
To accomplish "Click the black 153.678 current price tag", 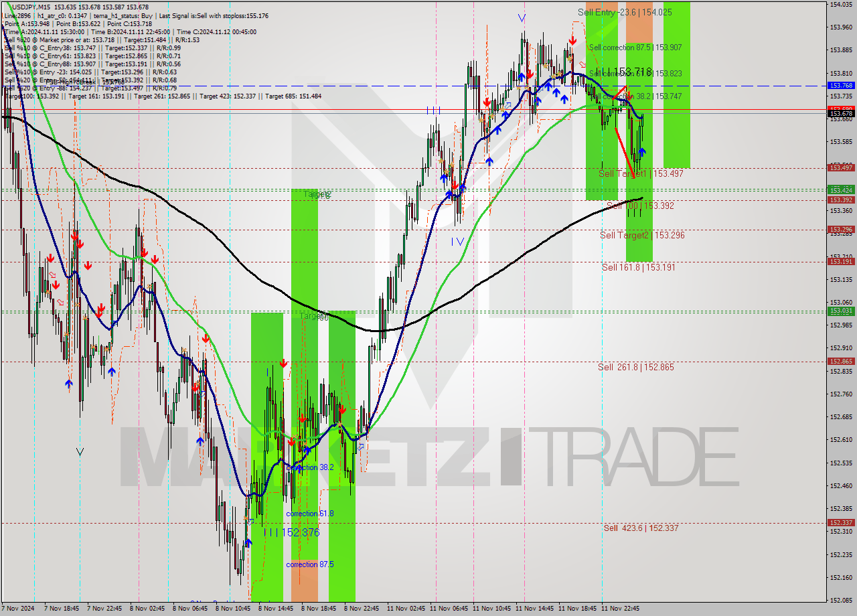I will tap(841, 114).
